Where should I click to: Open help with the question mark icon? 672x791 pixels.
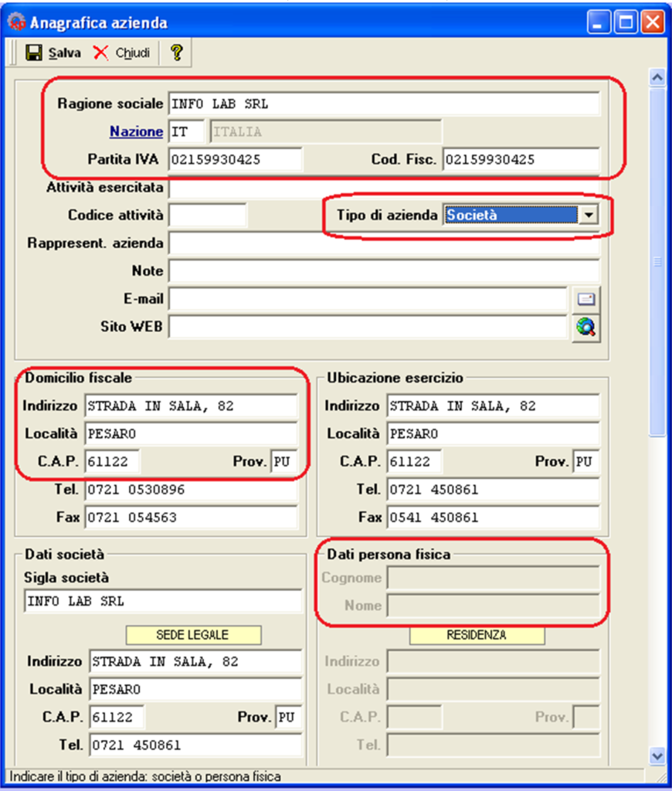coord(177,53)
